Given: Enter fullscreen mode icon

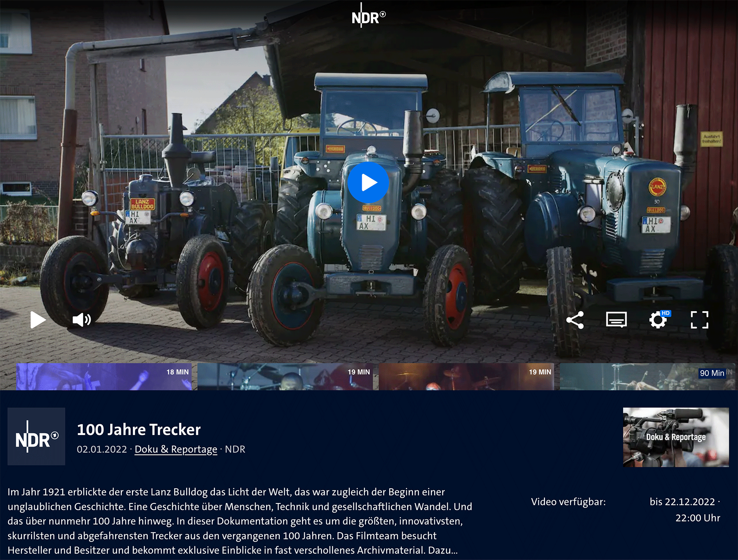Looking at the screenshot, I should tap(699, 320).
